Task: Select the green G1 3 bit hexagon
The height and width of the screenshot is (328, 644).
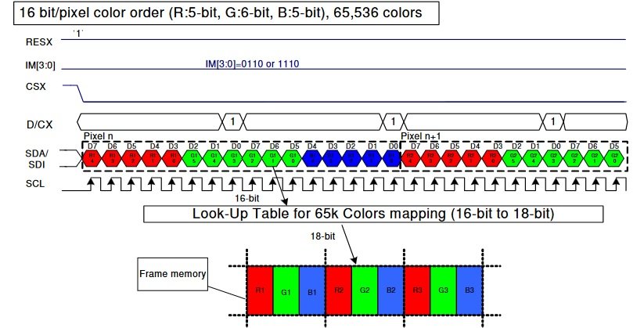Action: [233, 158]
